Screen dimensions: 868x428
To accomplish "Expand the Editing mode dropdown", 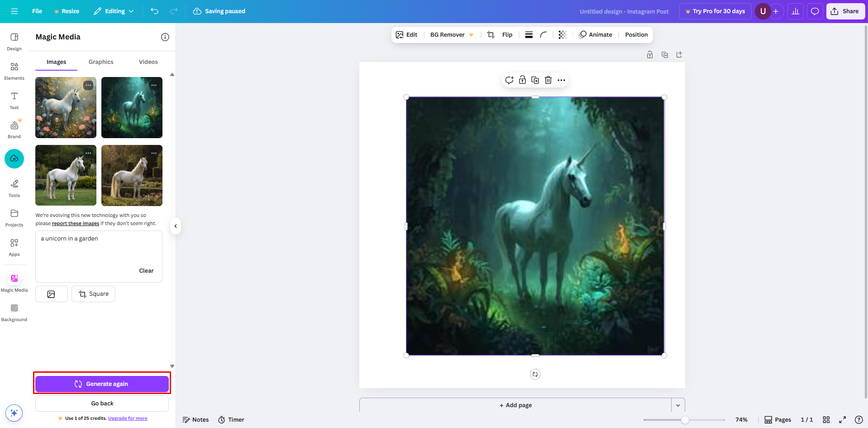I will pyautogui.click(x=114, y=11).
